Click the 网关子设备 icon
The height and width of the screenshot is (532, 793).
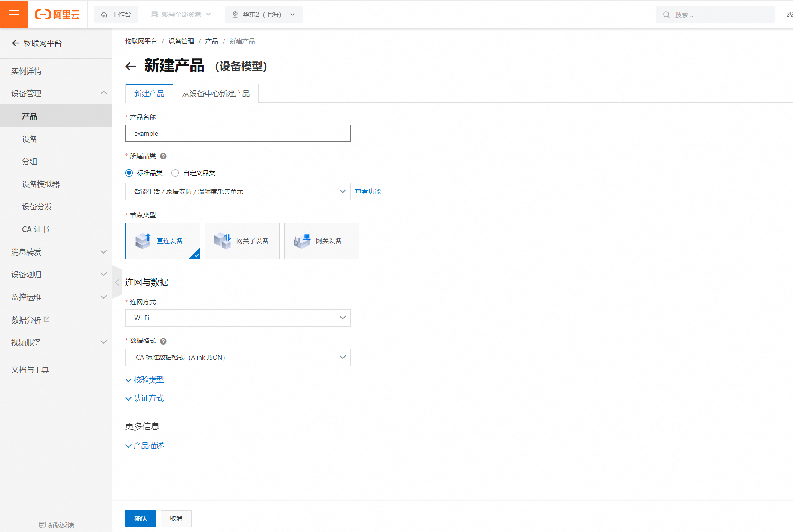(223, 241)
